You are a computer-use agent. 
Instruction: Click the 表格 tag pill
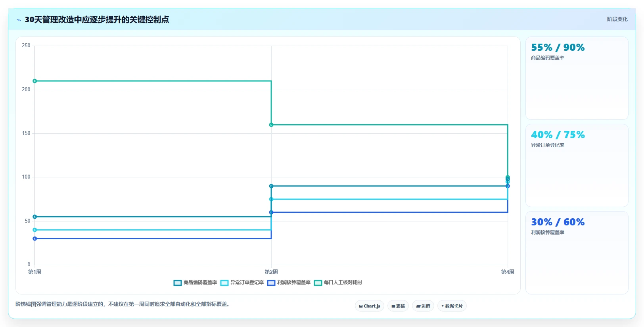[398, 306]
